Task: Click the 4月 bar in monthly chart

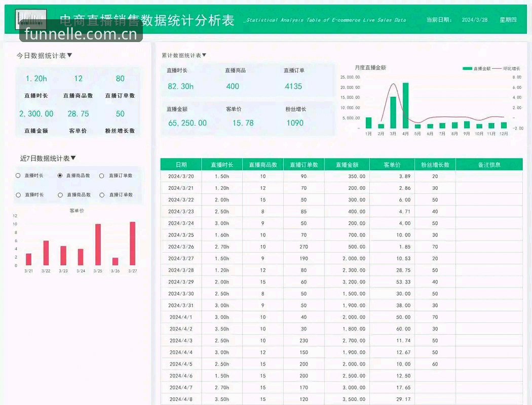Action: click(x=405, y=105)
